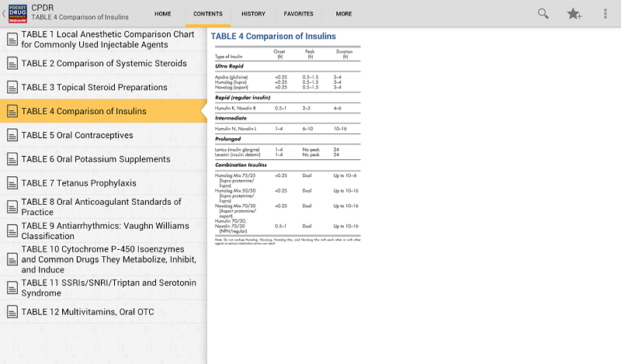
Task: Click the Ultra Rapid section heading in table
Action: 229,66
